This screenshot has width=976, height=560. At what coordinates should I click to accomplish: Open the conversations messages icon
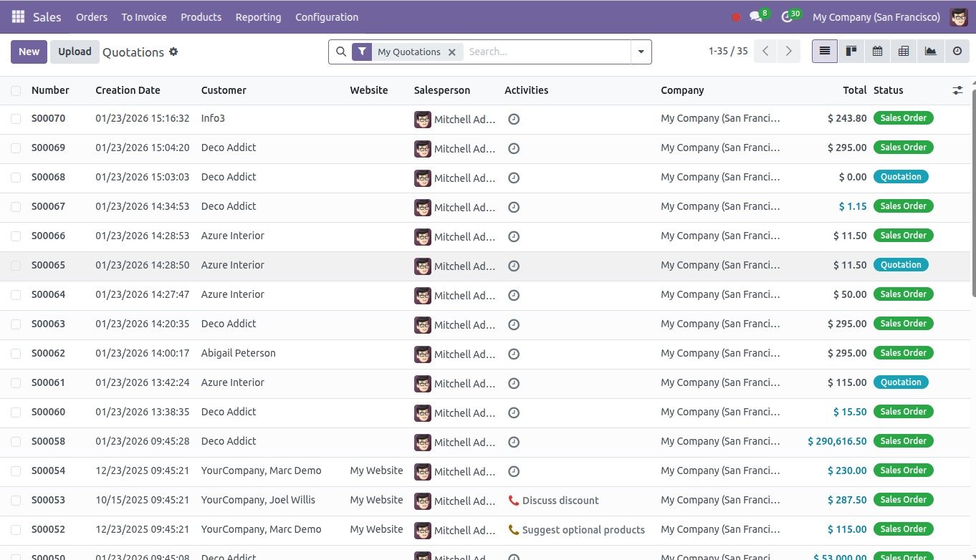tap(755, 16)
